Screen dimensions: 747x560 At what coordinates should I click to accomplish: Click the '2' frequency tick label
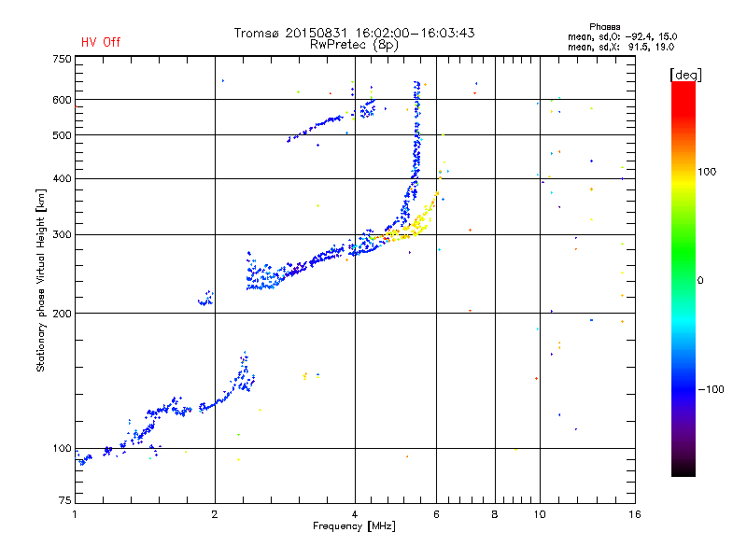215,514
